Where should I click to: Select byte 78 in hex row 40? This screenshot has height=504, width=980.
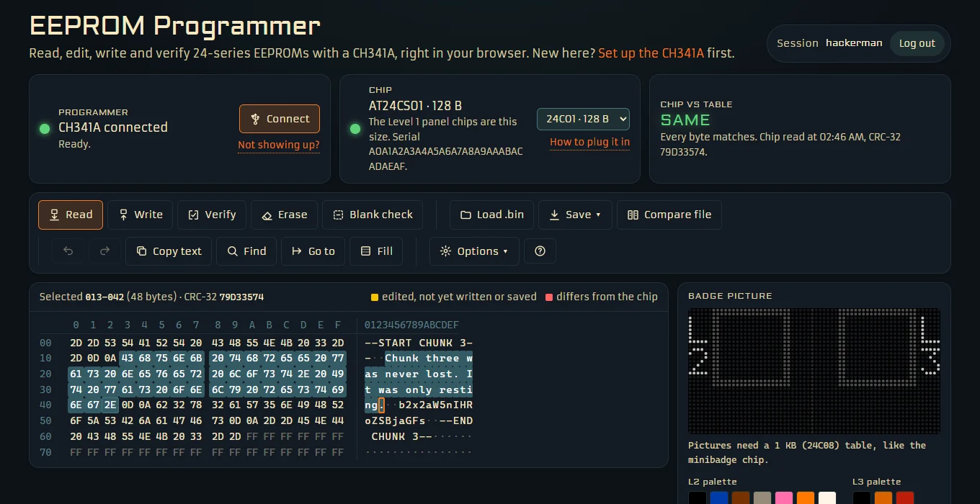tap(197, 405)
